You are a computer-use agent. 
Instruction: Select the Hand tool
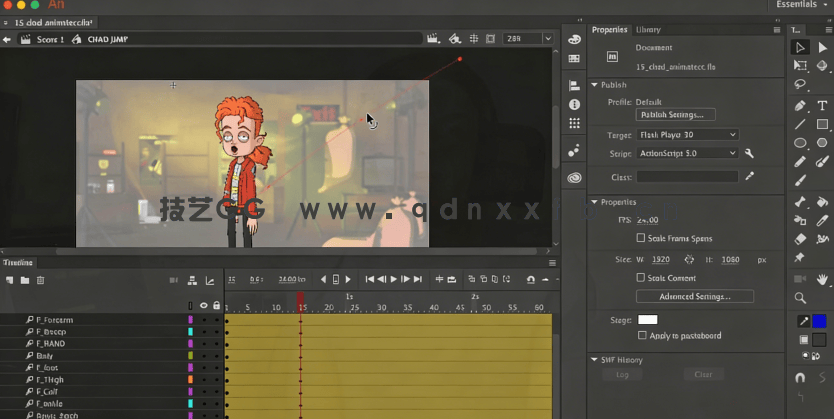(x=822, y=279)
